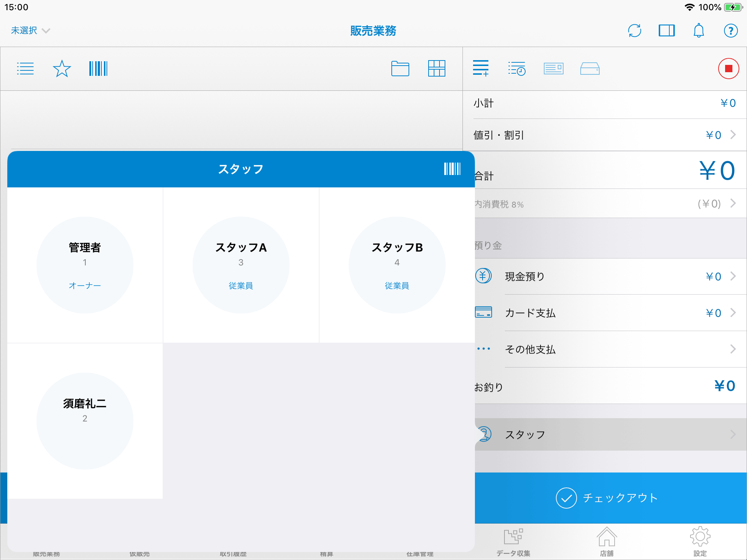Image resolution: width=747 pixels, height=560 pixels.
Task: Expand the 未選択 dropdown
Action: tap(31, 31)
